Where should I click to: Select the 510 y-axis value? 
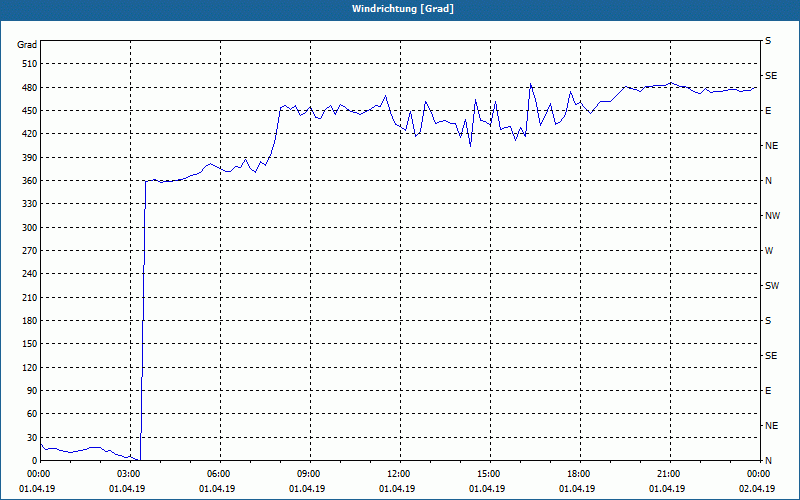point(31,64)
